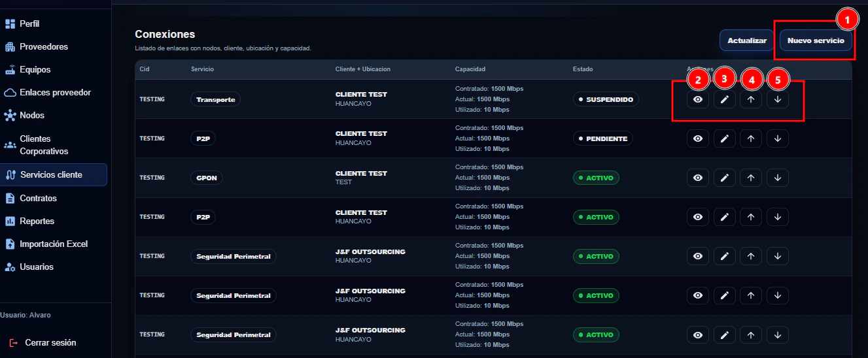Viewport: 868px width, 358px height.
Task: Click the Proveedores building icon
Action: coord(10,47)
